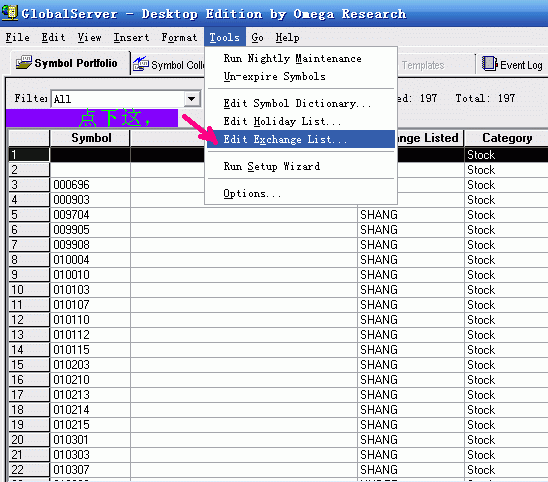
Task: Click SHANG exchange cell in row 5
Action: [x=411, y=215]
